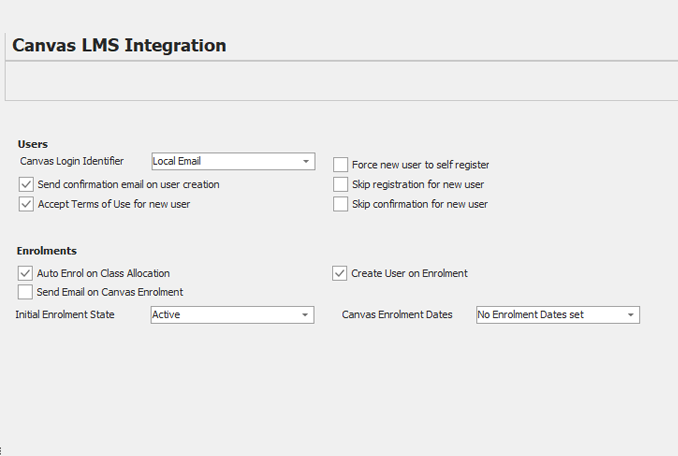The height and width of the screenshot is (456, 678).
Task: Open the Canvas Login Identifier dropdown arrow
Action: click(x=305, y=161)
